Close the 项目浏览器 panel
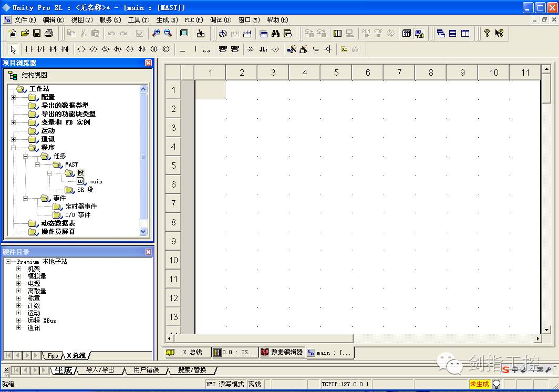Screen dimensions: 559x392 point(148,63)
